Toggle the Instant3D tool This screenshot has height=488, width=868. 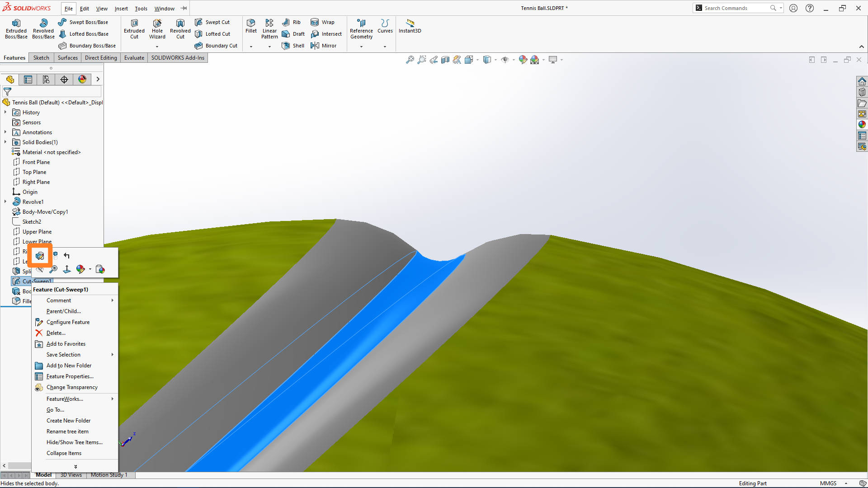pos(410,26)
